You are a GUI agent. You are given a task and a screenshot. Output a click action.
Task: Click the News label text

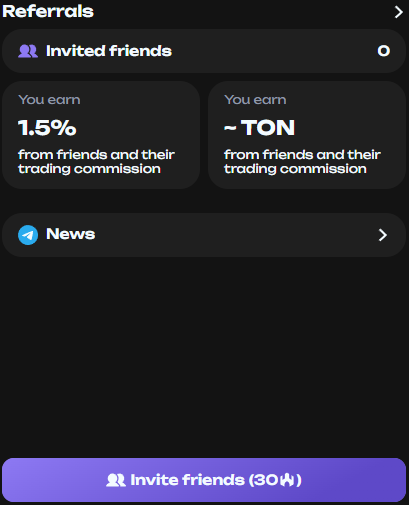click(70, 234)
